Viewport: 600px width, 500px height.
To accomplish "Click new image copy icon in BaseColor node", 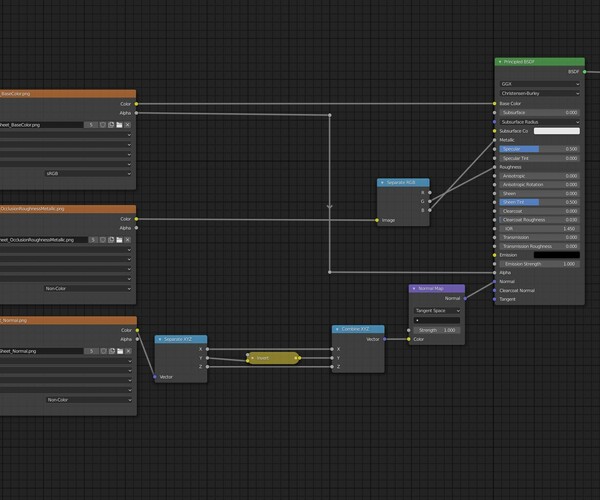I will [111, 125].
